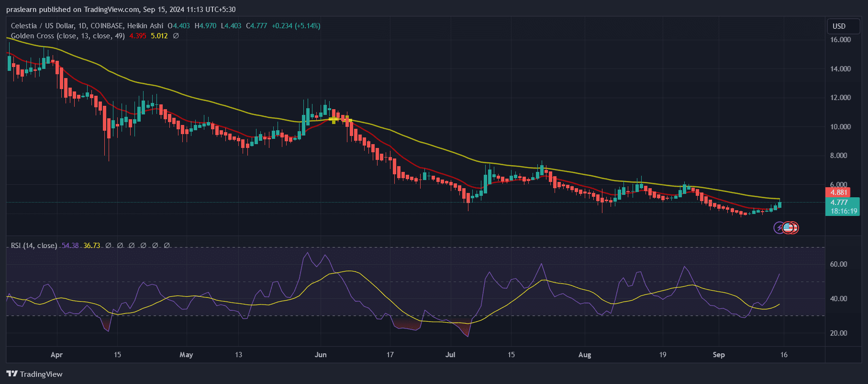Click the Celestia / US Dollar symbol title
868x384 pixels.
(87, 26)
